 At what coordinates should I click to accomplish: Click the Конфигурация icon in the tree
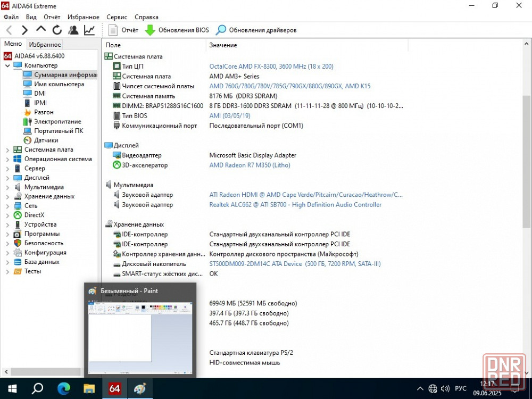18,252
